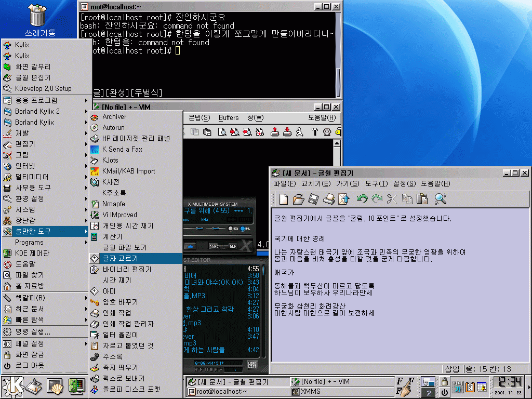Screen dimensions: 532x399
Task: Click the save session down-arrow icon in VIM
Action: coord(287,132)
